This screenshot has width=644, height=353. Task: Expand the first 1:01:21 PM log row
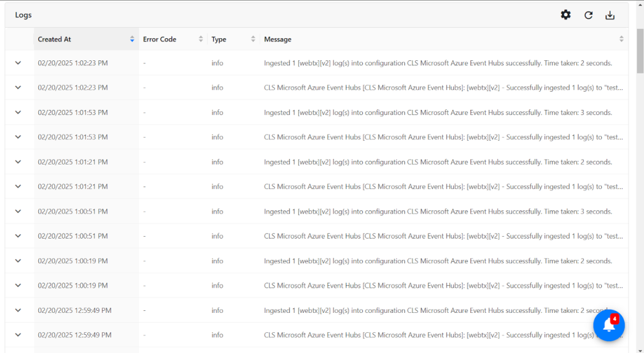point(18,161)
